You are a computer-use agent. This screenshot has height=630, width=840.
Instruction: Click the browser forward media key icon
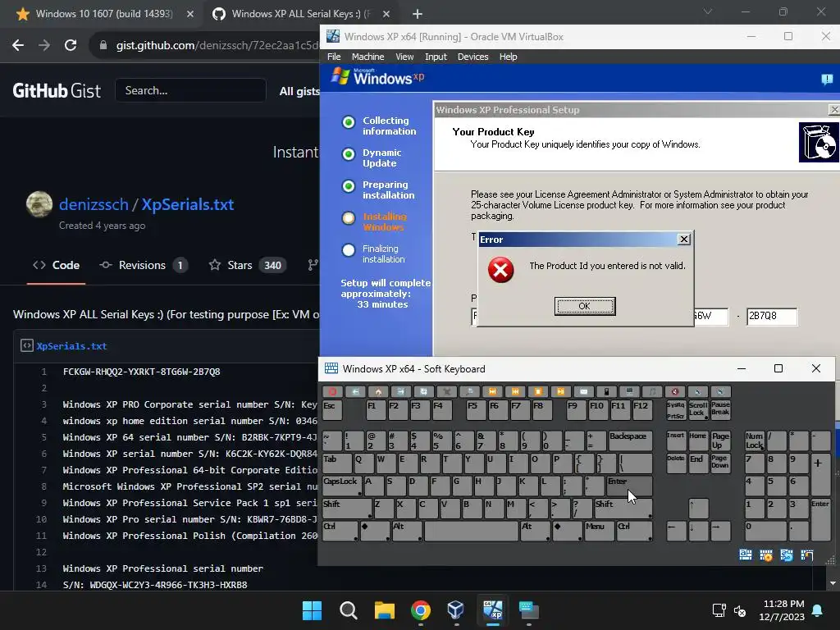400,391
